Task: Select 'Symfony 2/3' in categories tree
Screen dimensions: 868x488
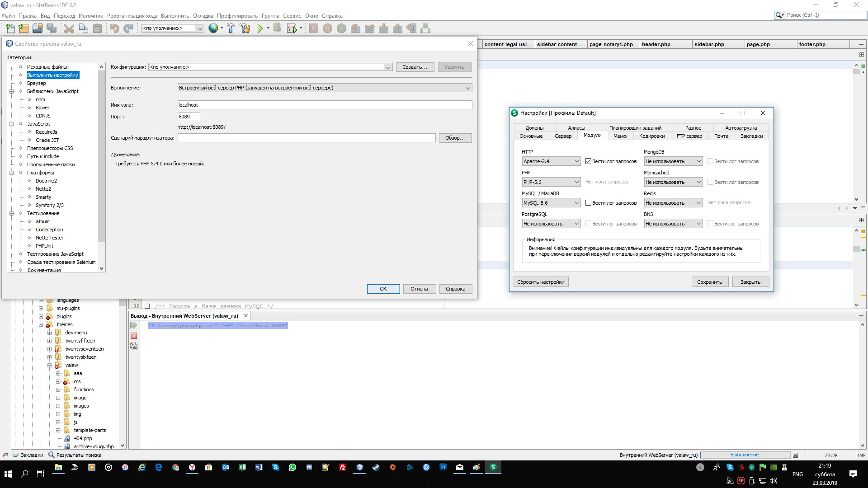Action: coord(50,205)
